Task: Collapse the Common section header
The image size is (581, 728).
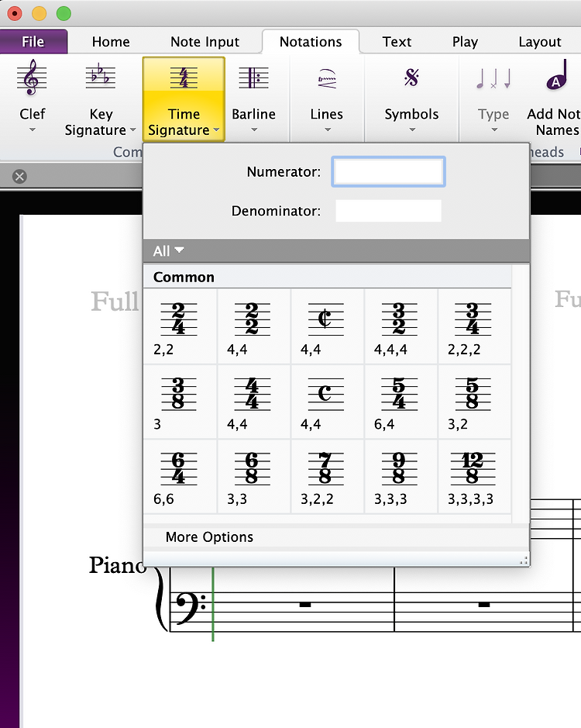Action: [x=327, y=278]
